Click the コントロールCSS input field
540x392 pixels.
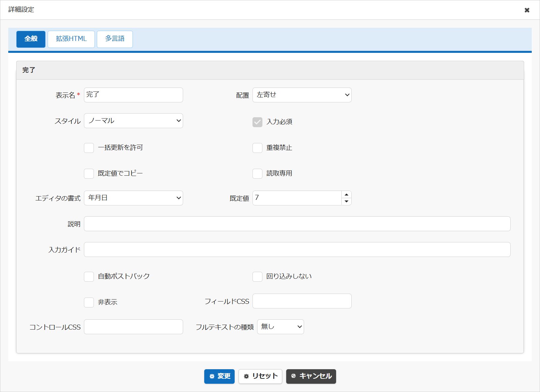click(134, 327)
